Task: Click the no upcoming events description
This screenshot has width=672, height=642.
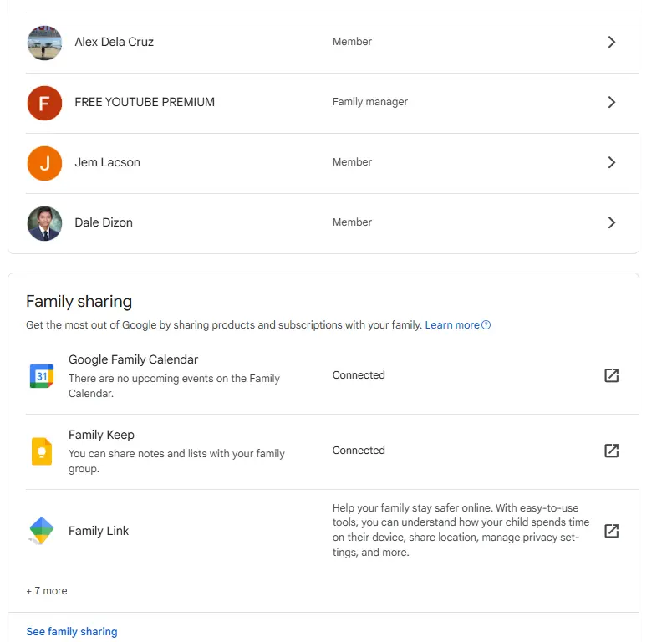Action: coord(174,385)
